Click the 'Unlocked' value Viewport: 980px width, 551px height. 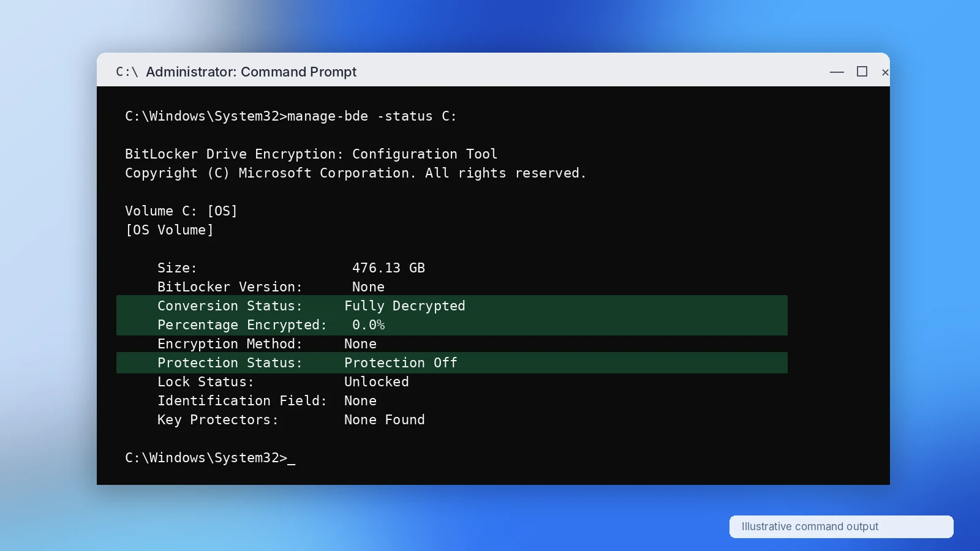(x=376, y=382)
